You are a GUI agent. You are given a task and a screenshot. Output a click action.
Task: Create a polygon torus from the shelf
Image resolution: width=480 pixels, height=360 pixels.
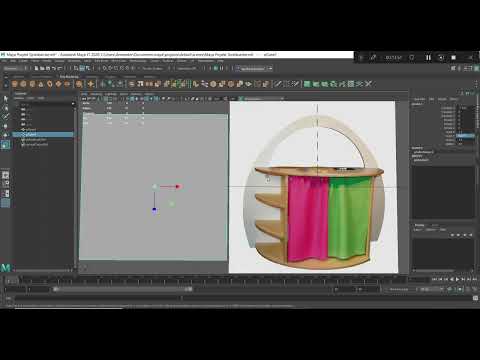pyautogui.click(x=50, y=84)
